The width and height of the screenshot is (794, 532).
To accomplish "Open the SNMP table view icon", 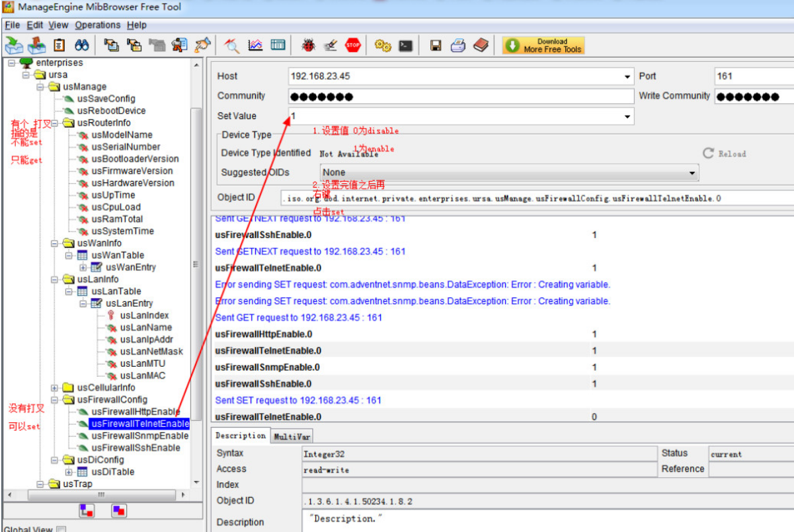I will point(278,46).
